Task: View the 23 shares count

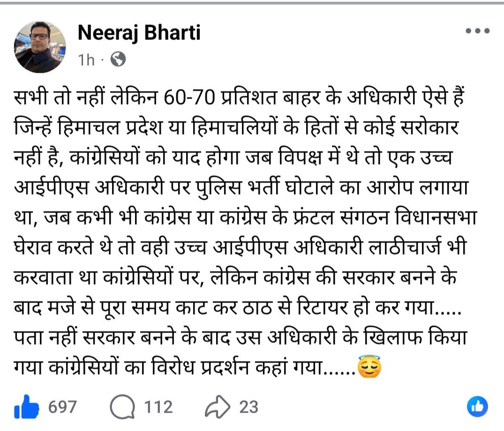Action: [x=249, y=407]
